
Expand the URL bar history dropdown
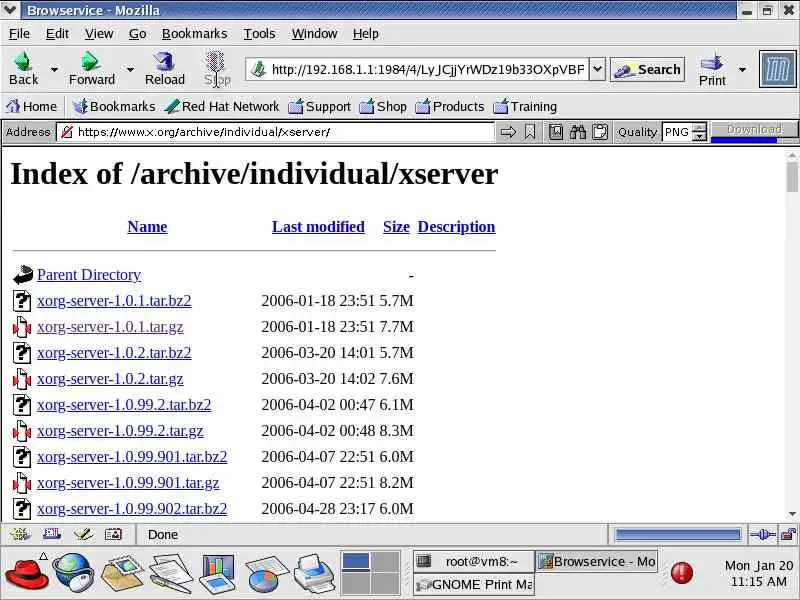click(597, 69)
